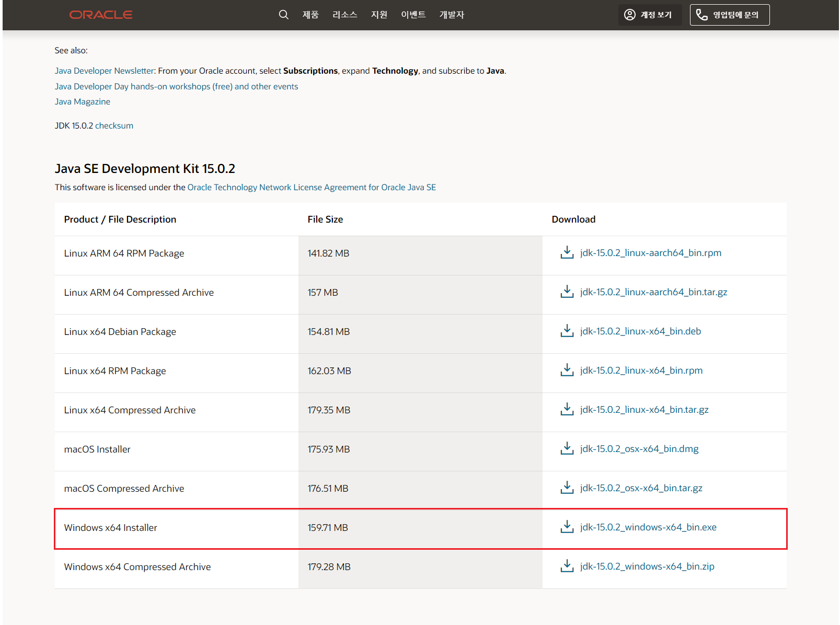The image size is (840, 625).
Task: Click the 159.71 MB file size cell
Action: (420, 529)
